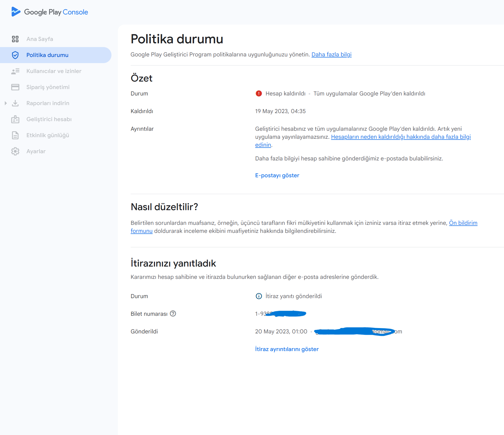Click İtiraz ayrıntılarını göster
The width and height of the screenshot is (504, 435).
coord(287,349)
